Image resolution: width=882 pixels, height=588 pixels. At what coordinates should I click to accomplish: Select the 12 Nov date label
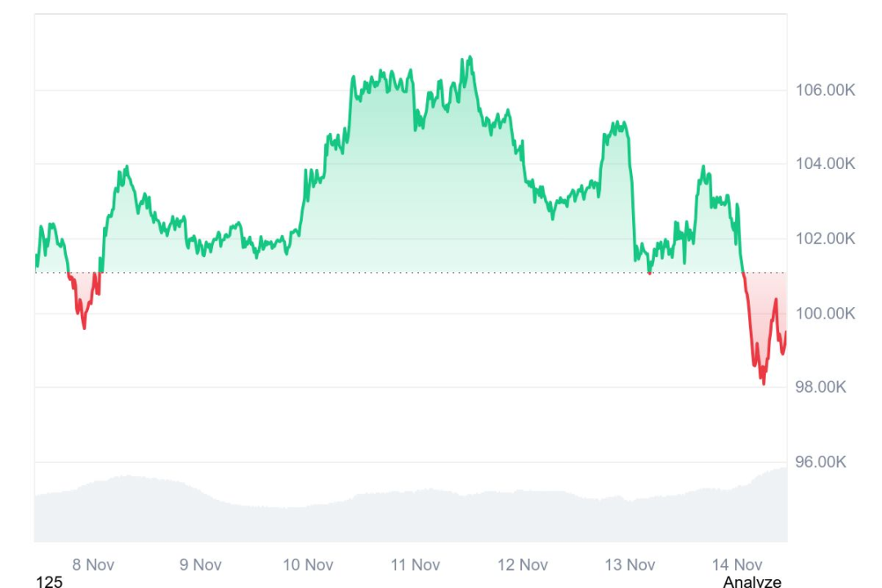click(523, 564)
